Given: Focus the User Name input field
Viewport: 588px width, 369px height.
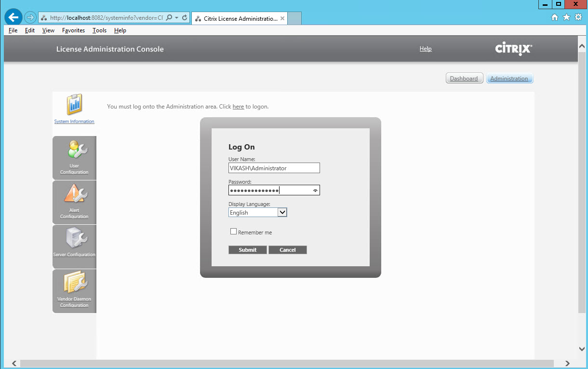Looking at the screenshot, I should [274, 168].
